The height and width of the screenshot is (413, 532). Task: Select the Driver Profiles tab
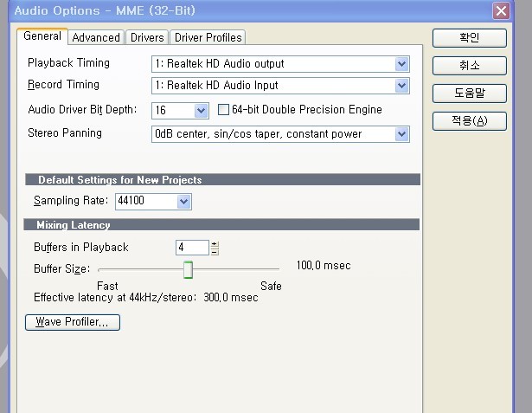[208, 37]
